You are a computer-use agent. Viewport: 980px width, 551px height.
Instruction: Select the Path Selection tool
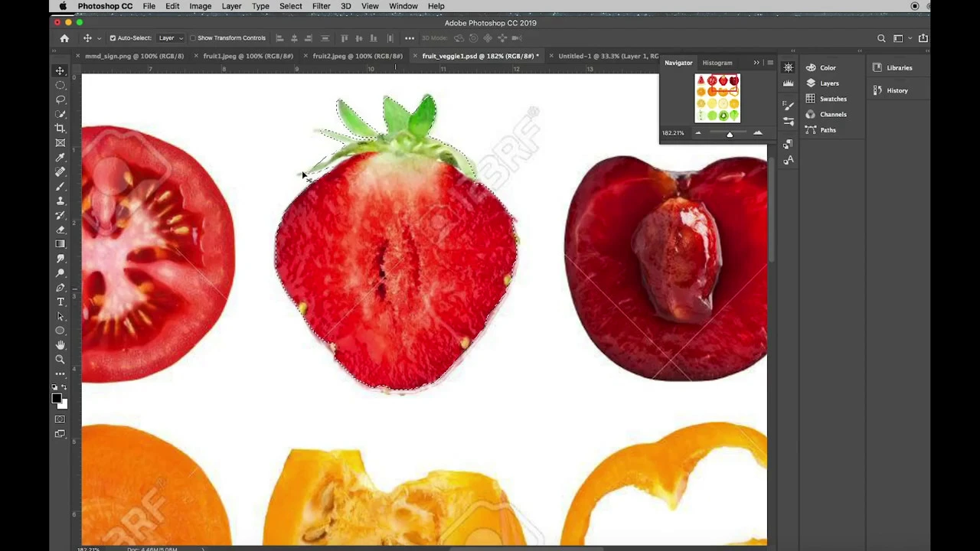click(x=60, y=316)
